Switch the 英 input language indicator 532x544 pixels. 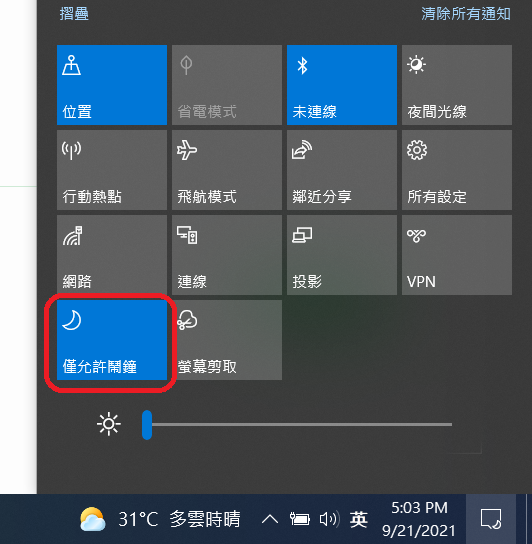click(358, 520)
